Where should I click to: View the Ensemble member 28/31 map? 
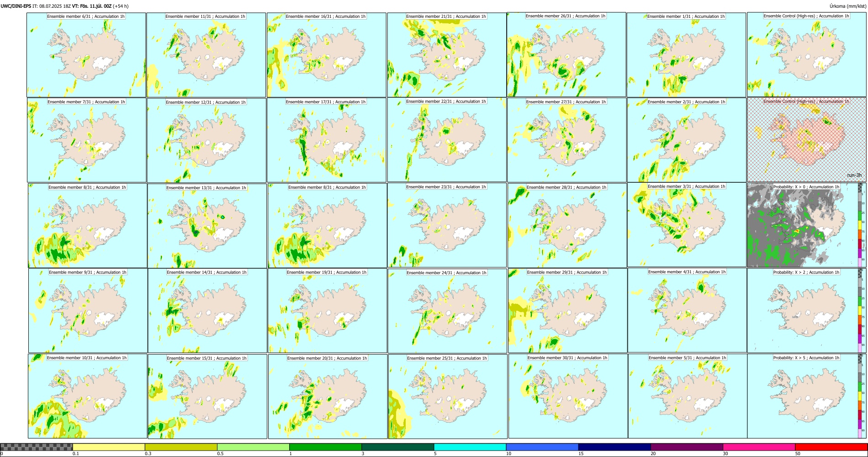tap(567, 226)
